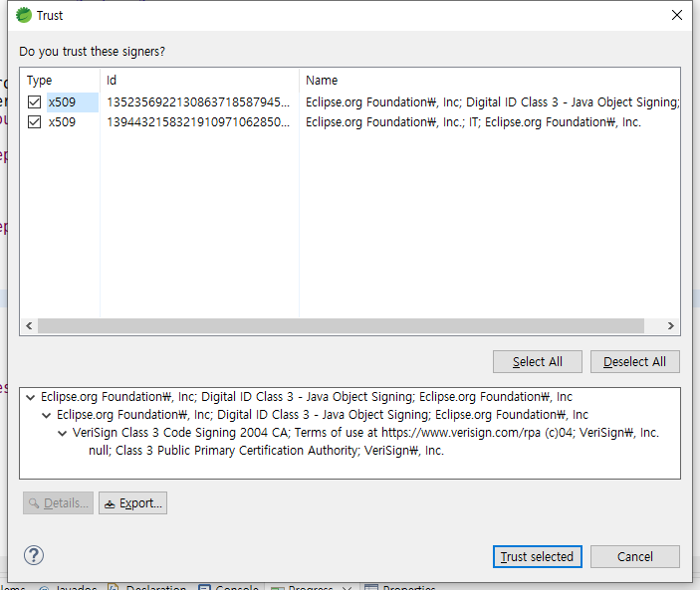700x590 pixels.
Task: Click the Select All button
Action: [x=537, y=362]
